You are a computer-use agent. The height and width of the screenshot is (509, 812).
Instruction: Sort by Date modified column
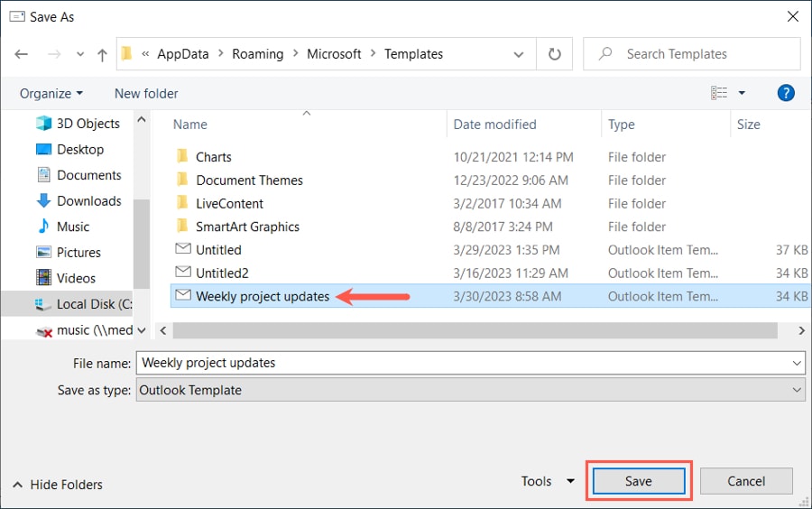point(494,125)
